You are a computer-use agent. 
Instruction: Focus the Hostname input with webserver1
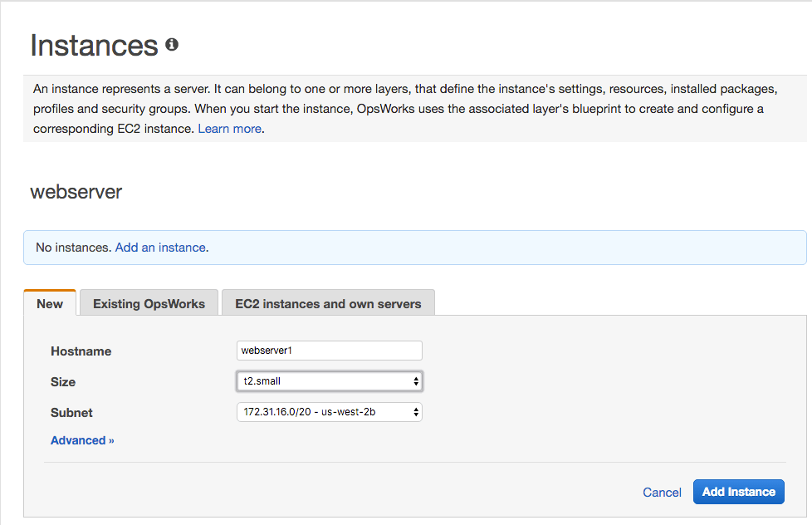pos(329,351)
